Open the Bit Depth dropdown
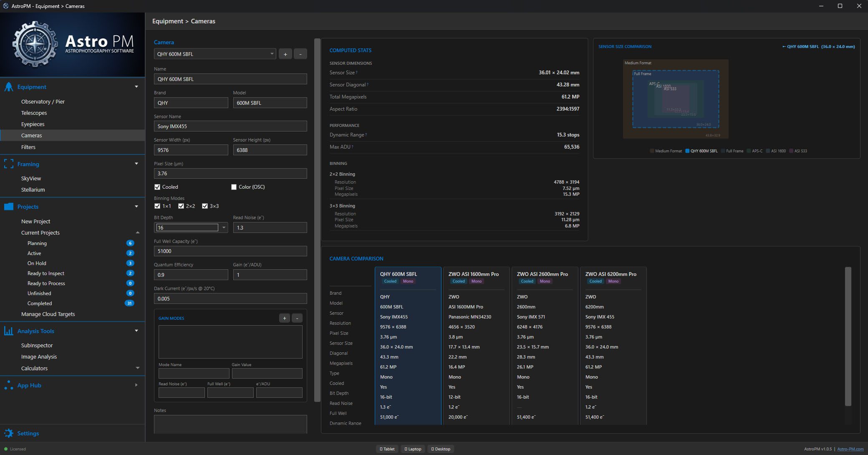The height and width of the screenshot is (455, 868). [x=224, y=227]
